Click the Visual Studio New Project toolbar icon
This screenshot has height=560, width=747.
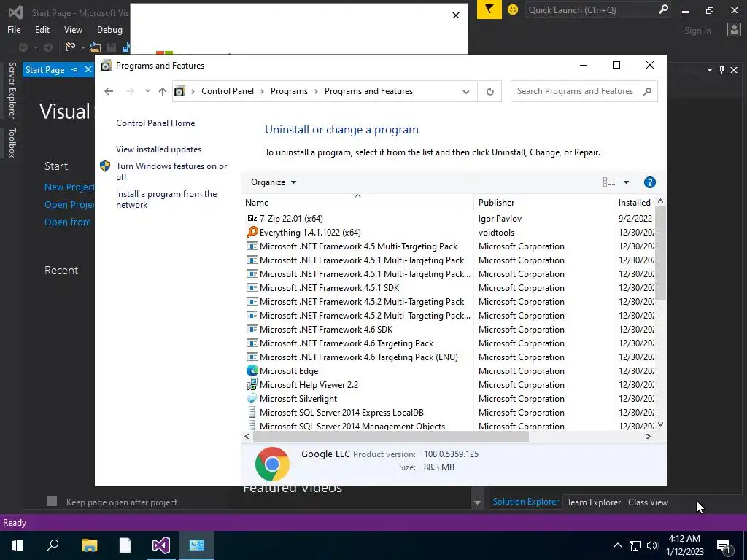click(x=71, y=47)
